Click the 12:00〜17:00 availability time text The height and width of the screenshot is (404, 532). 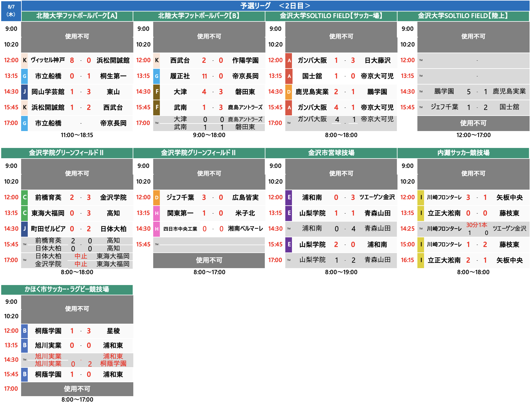point(473,135)
